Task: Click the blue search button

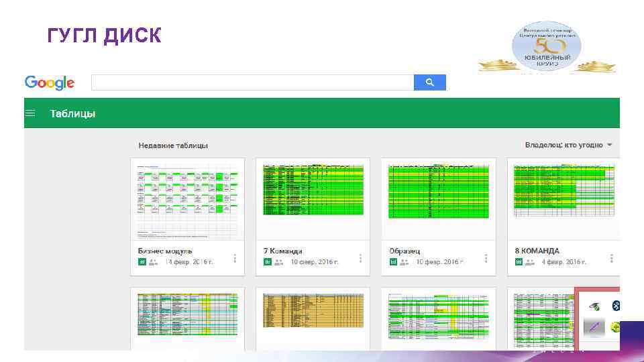Action: point(429,82)
